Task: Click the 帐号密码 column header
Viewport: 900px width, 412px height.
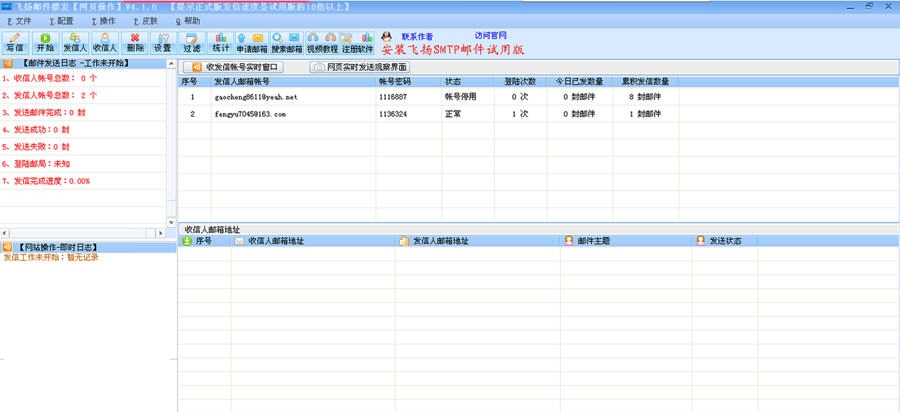Action: pos(396,81)
